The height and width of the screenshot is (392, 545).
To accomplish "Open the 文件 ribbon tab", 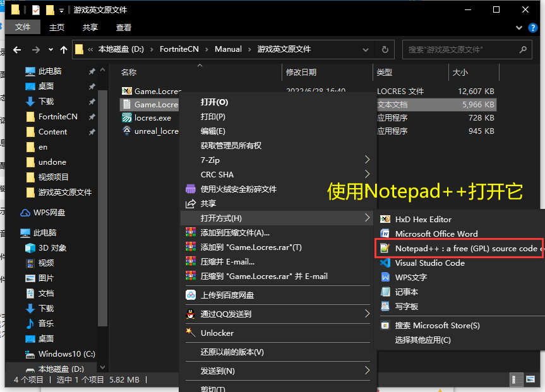I will 23,27.
